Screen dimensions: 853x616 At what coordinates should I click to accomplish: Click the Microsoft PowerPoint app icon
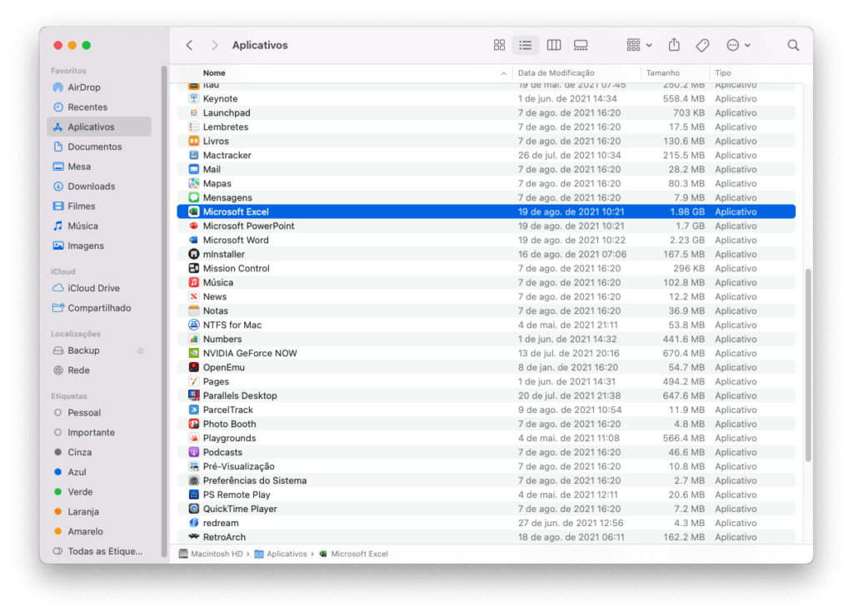click(x=193, y=226)
